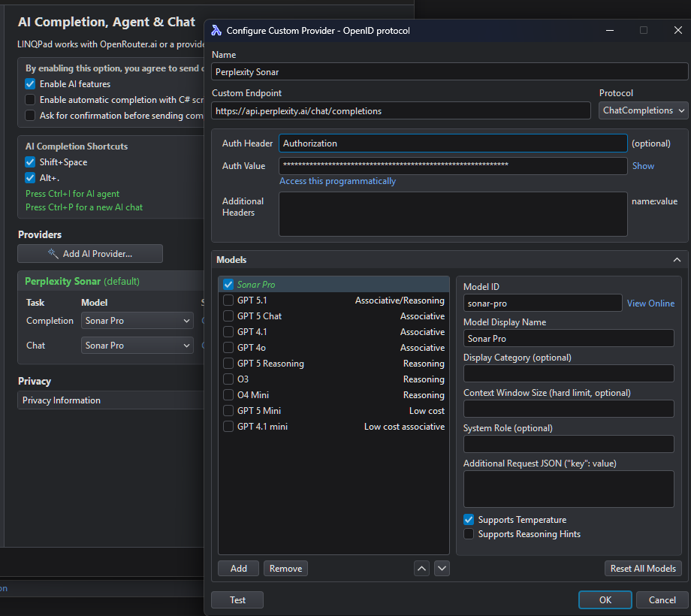Click Reset All Models button
This screenshot has width=691, height=616.
coord(643,569)
